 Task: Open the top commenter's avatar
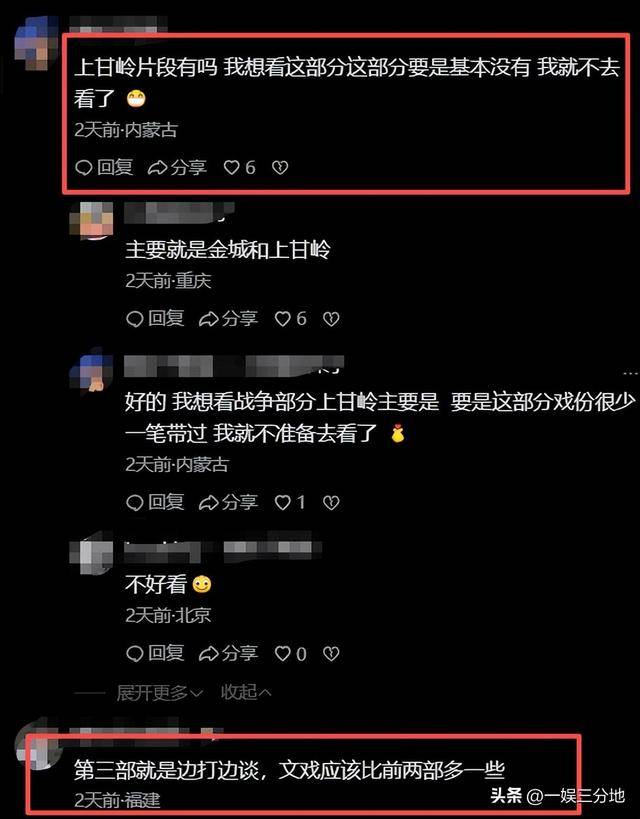(x=36, y=43)
